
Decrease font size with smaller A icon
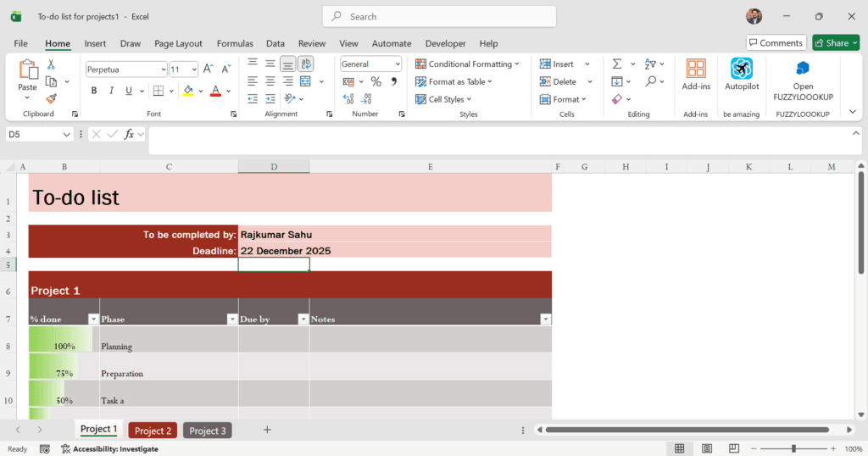pos(225,70)
